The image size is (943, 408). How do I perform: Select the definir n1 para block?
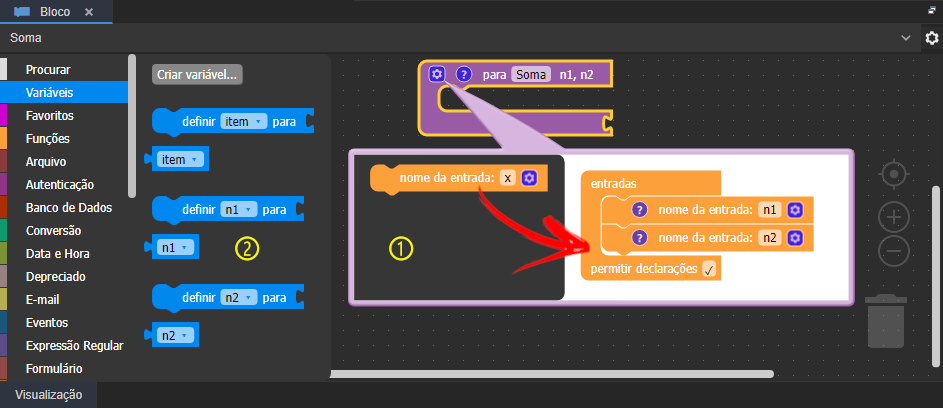[x=229, y=210]
